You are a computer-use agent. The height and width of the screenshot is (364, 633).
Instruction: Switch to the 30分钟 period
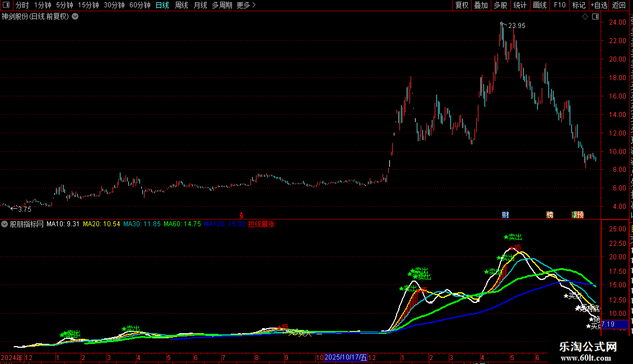click(x=114, y=5)
